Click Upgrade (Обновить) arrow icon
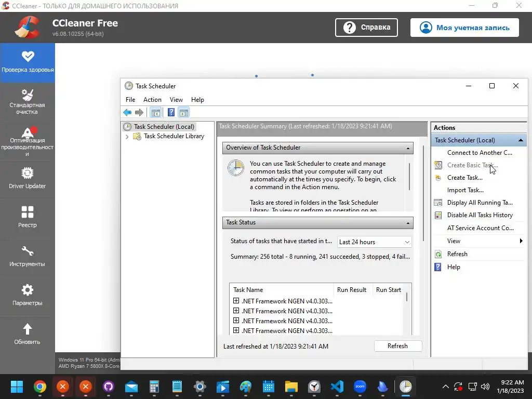This screenshot has width=532, height=399. pyautogui.click(x=28, y=329)
